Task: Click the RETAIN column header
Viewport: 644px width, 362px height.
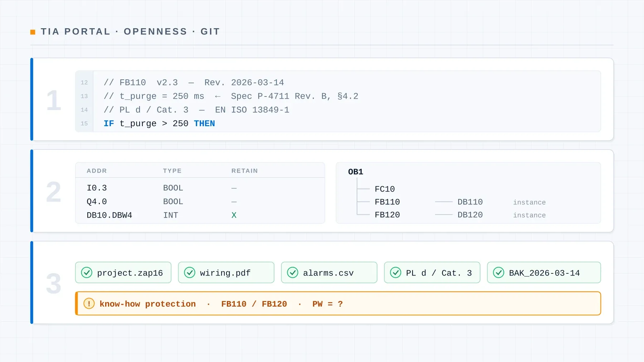Action: click(245, 171)
